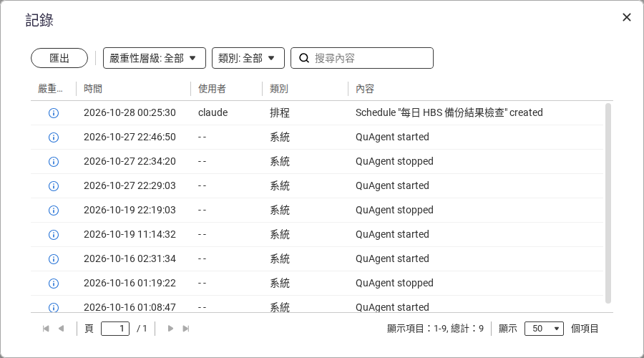Click timestamp 2026-10-27 22:46:50

(x=130, y=137)
